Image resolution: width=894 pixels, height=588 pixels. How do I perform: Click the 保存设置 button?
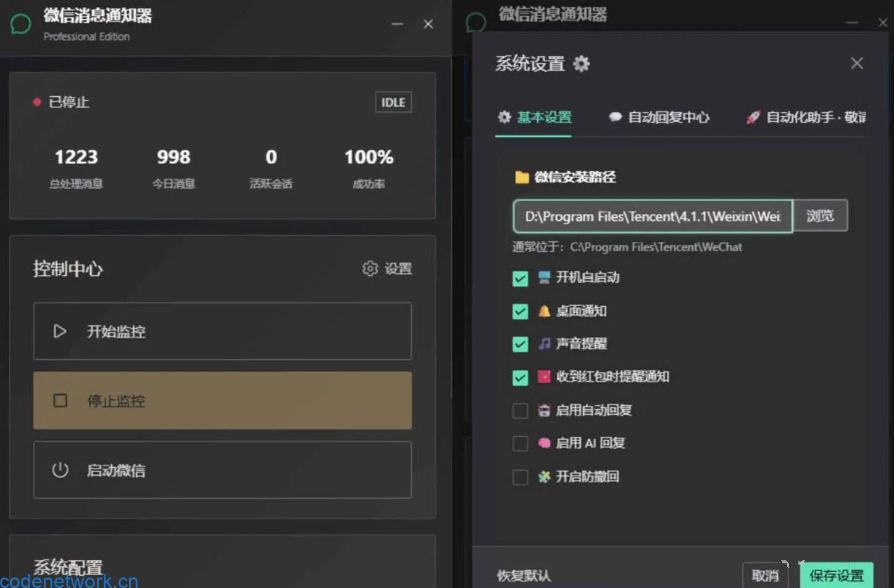point(837,576)
